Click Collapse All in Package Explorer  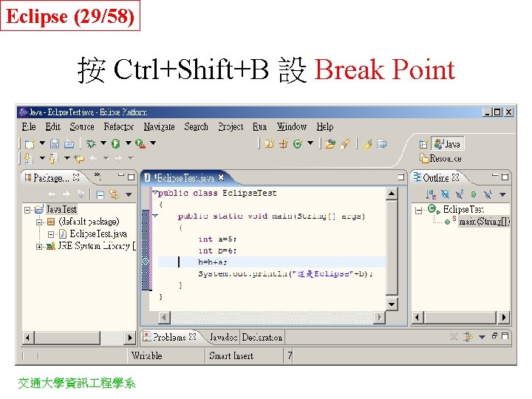[x=100, y=194]
